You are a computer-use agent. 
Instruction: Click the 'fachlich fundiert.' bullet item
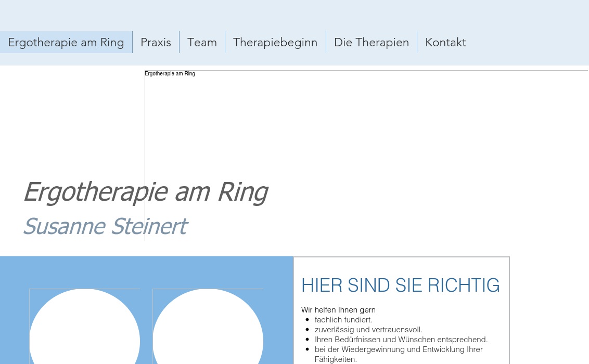343,320
